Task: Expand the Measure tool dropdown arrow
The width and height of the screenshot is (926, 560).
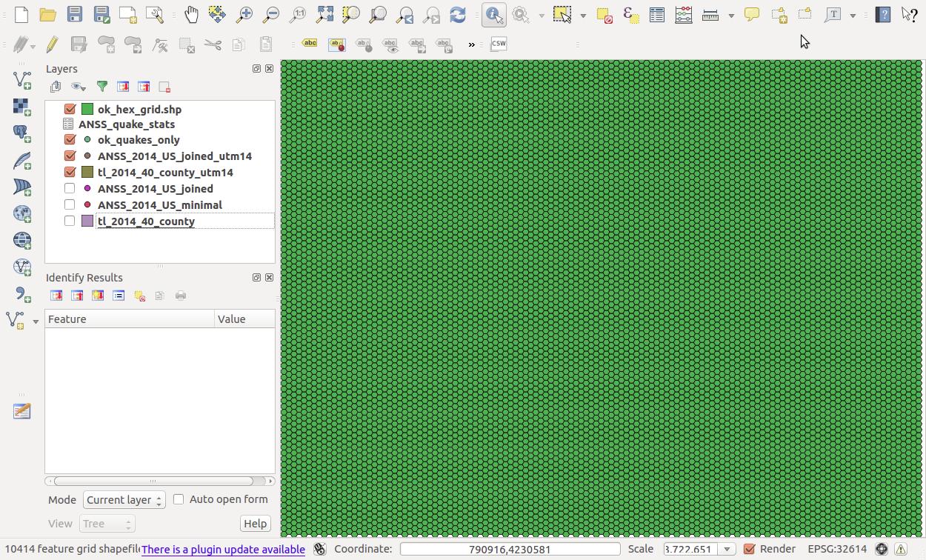Action: click(731, 16)
